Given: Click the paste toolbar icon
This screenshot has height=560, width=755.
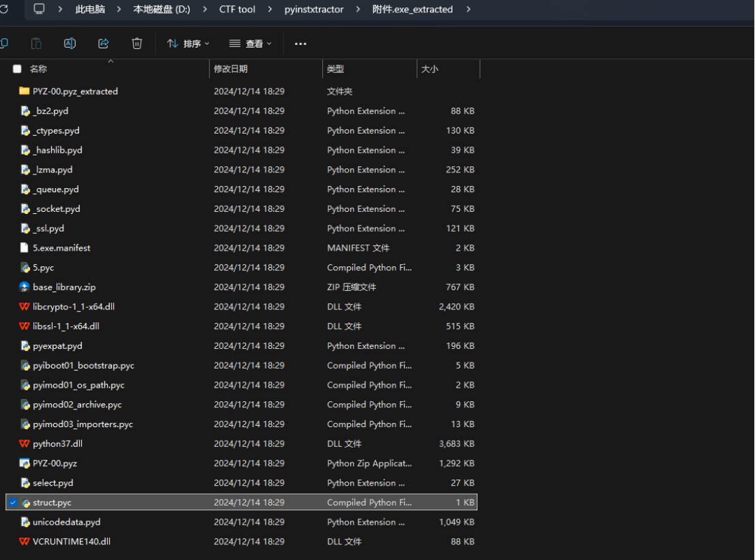Looking at the screenshot, I should click(36, 44).
